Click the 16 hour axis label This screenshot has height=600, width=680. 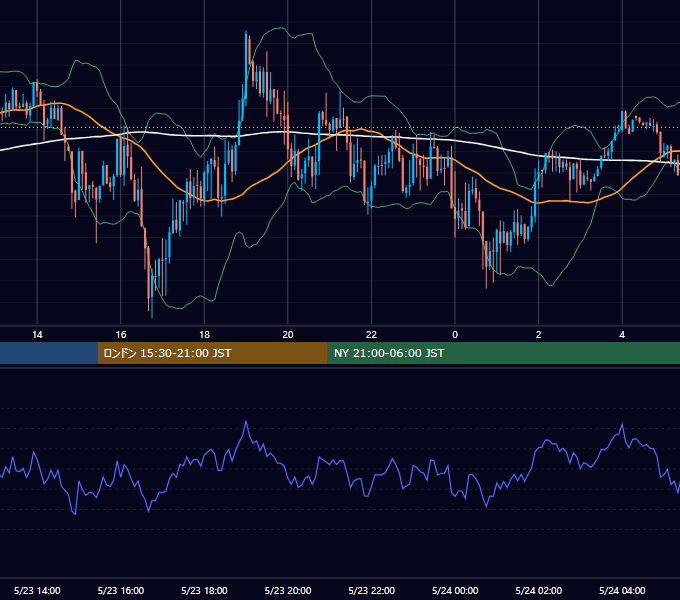[121, 335]
